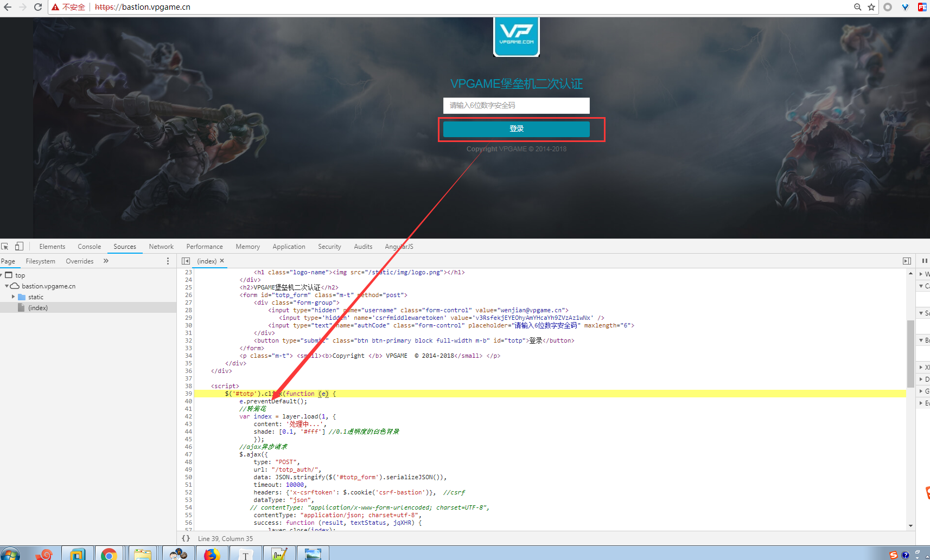
Task: Select the Sources tab
Action: coord(125,247)
